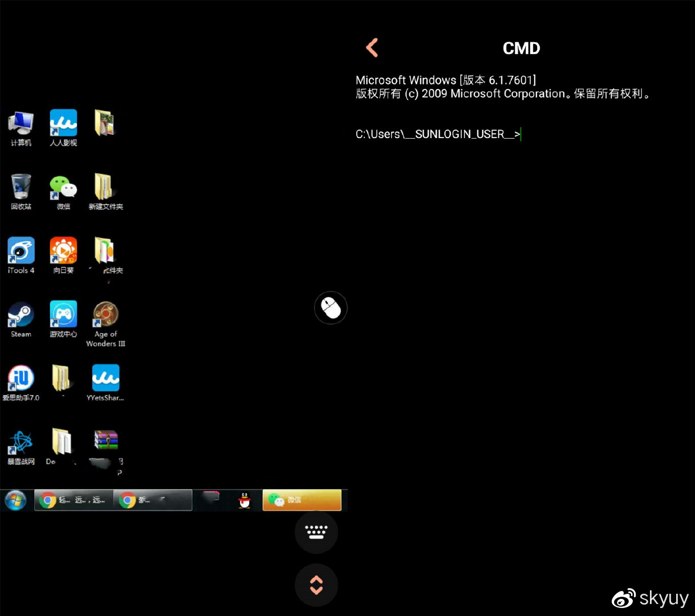This screenshot has width=695, height=616.
Task: Launch the iTools 4 shortcut
Action: 21,256
